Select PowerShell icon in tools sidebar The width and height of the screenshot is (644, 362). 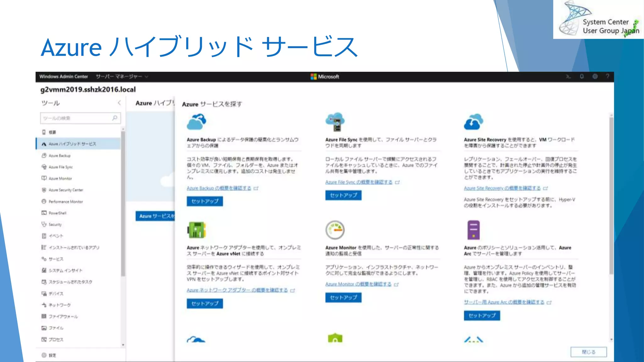tap(44, 213)
